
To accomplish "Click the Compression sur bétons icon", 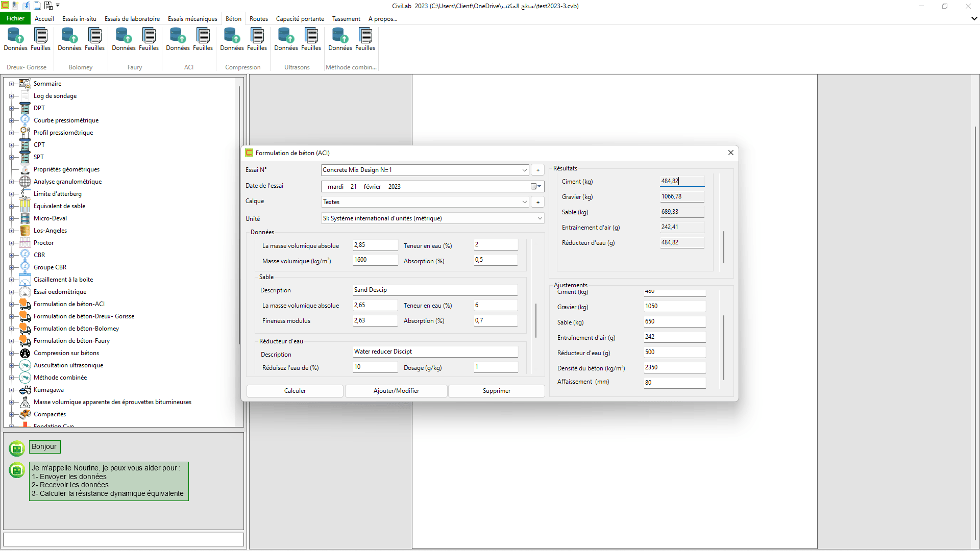I will click(x=25, y=353).
